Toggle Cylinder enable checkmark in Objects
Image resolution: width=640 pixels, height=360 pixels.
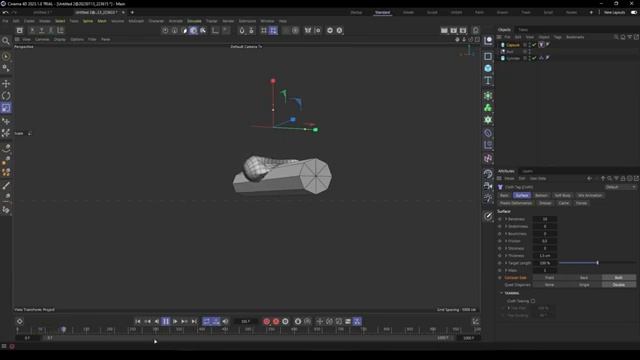[534, 58]
